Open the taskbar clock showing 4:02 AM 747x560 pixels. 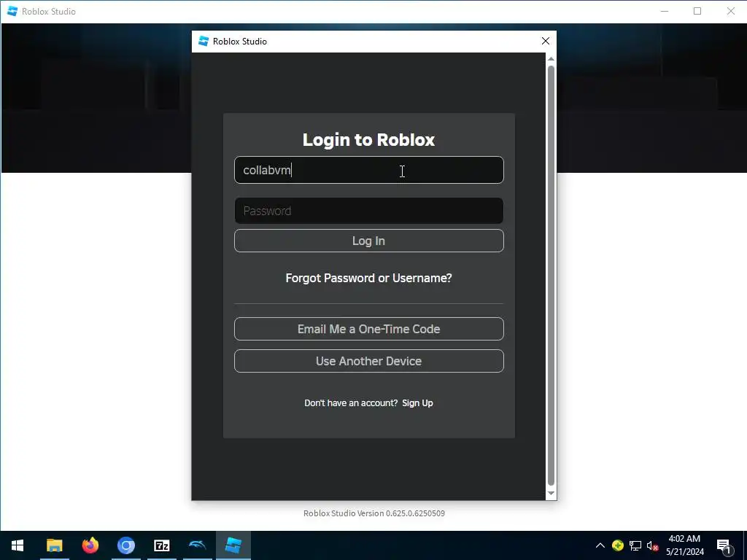pos(684,545)
